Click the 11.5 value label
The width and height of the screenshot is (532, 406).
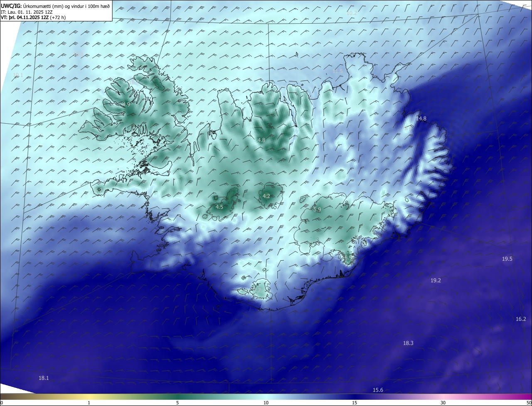[x=337, y=71]
